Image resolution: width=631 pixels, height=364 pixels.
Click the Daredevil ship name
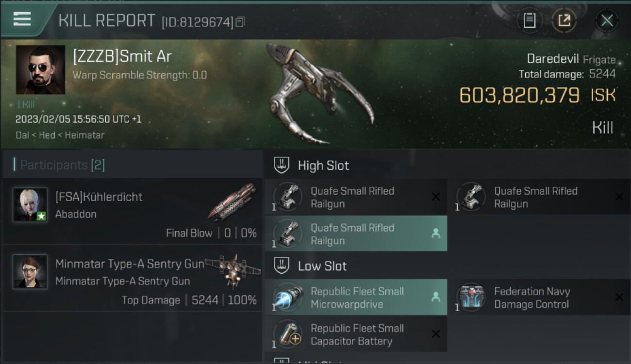click(553, 59)
